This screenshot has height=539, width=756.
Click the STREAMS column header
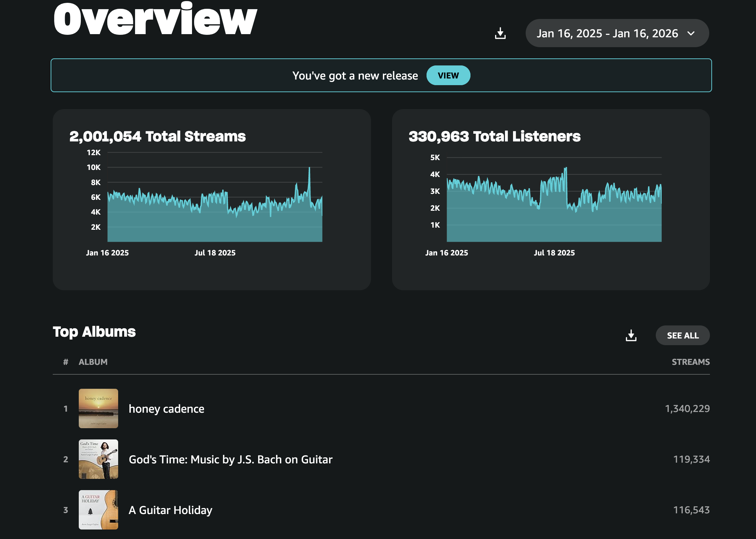[x=691, y=362]
